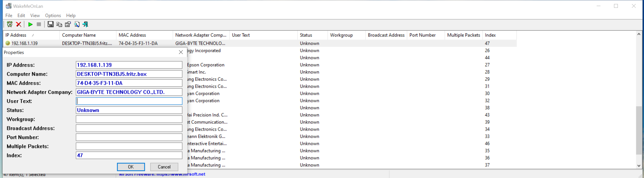This screenshot has height=178, width=644.
Task: Select the row with Index 44
Action: (352, 57)
